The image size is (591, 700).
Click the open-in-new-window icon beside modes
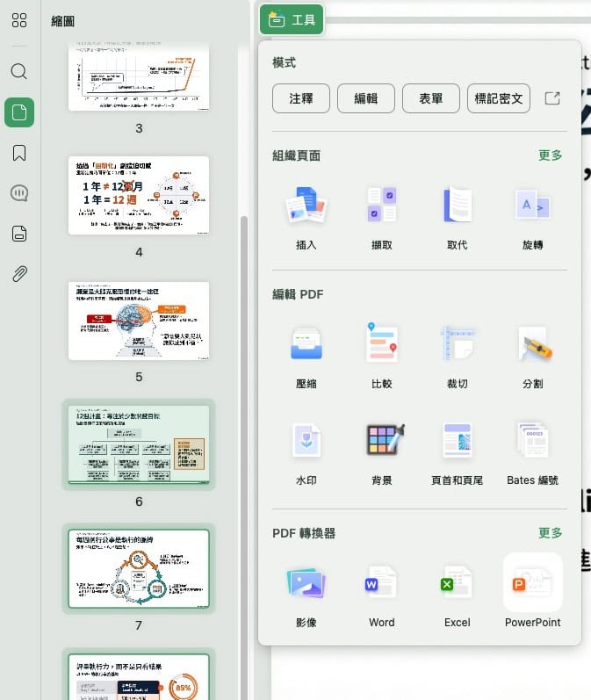(x=552, y=98)
